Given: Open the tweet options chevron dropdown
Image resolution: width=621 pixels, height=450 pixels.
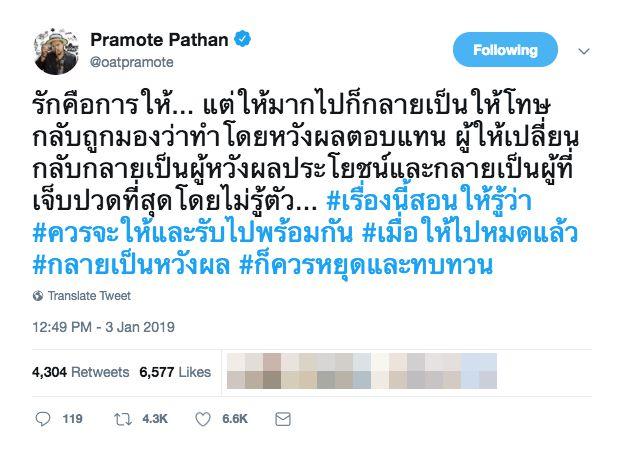Looking at the screenshot, I should tap(584, 51).
